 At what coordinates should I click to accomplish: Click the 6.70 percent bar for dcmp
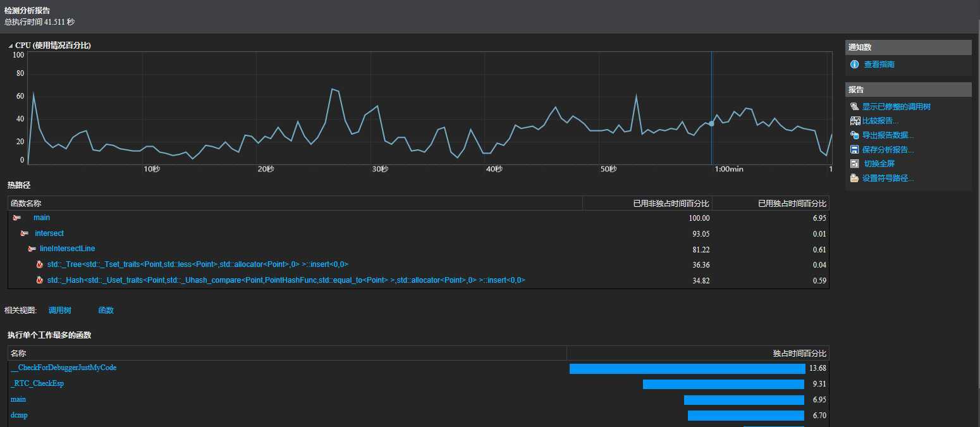[x=746, y=416]
